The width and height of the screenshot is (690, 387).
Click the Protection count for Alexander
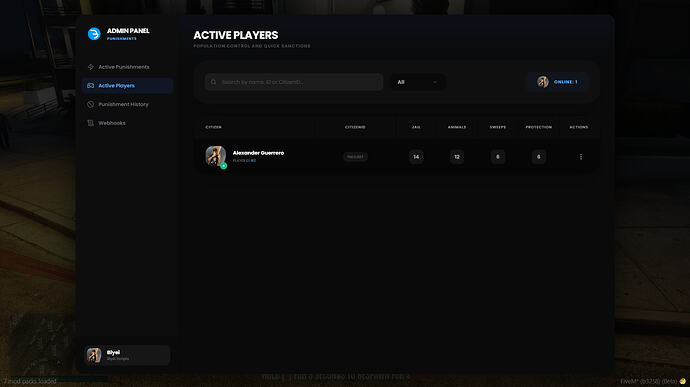pyautogui.click(x=539, y=157)
